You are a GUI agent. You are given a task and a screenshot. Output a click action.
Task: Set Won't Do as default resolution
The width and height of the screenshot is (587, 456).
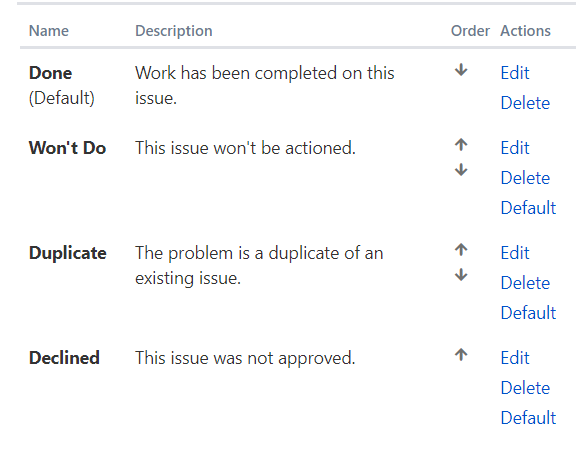pos(528,207)
